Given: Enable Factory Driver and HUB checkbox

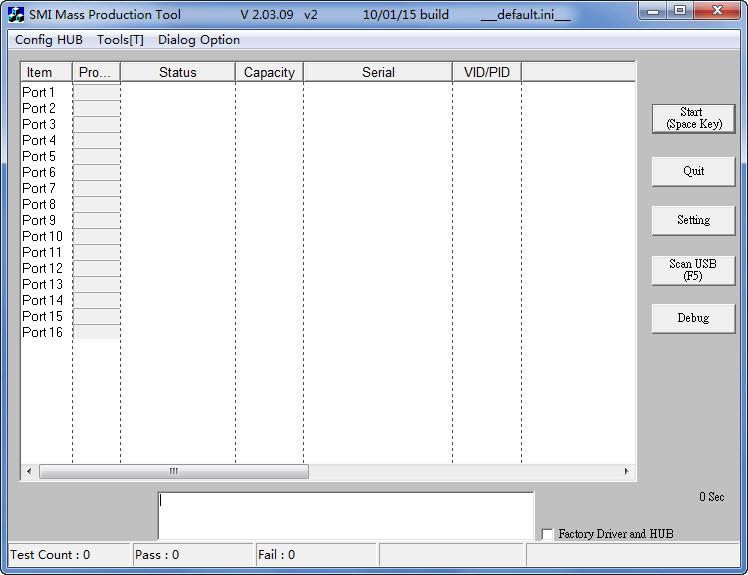Looking at the screenshot, I should 548,534.
